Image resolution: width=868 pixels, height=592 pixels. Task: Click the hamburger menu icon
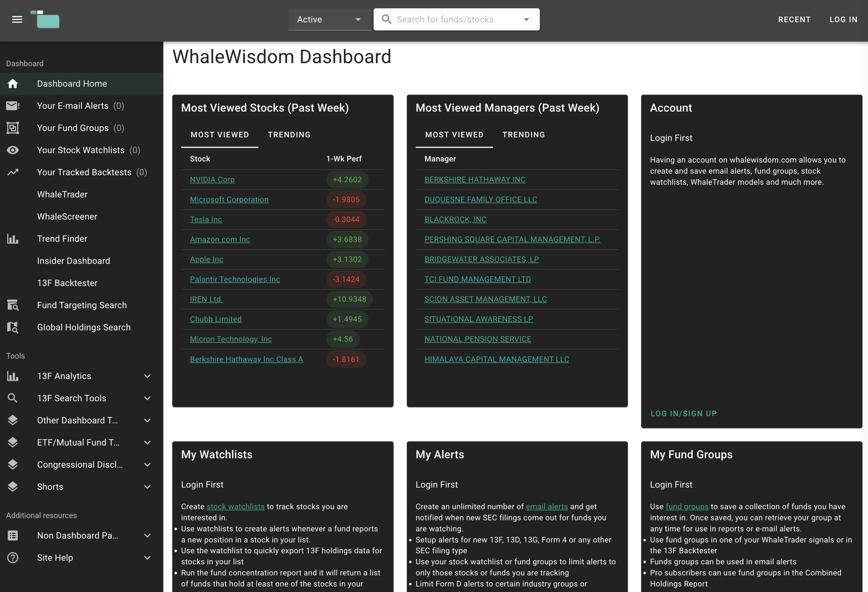tap(17, 19)
